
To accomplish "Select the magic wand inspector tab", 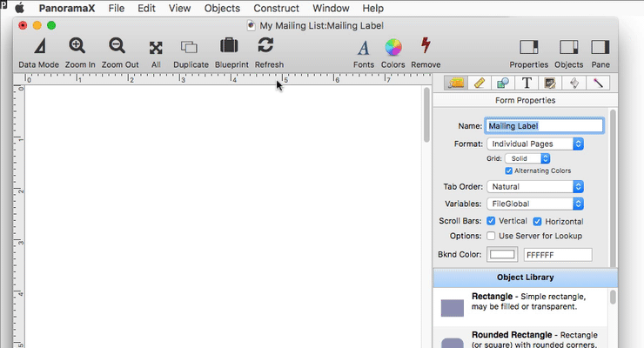I will tap(598, 83).
